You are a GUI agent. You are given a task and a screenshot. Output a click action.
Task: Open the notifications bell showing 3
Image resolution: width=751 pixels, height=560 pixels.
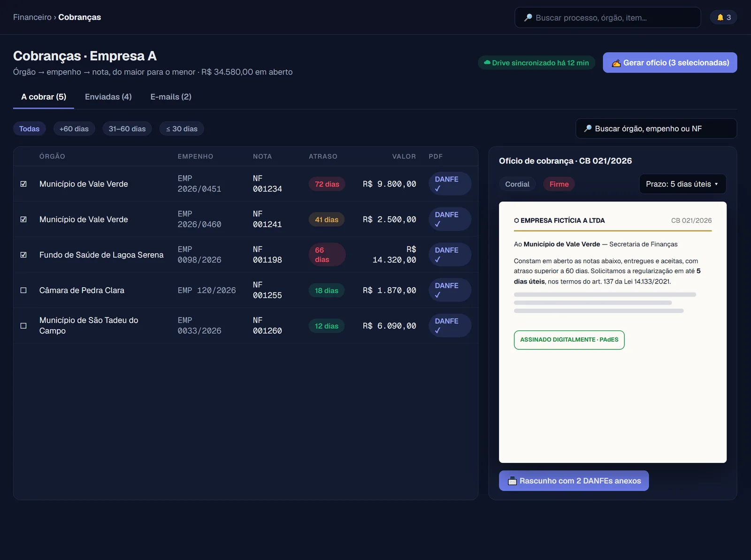(x=723, y=17)
